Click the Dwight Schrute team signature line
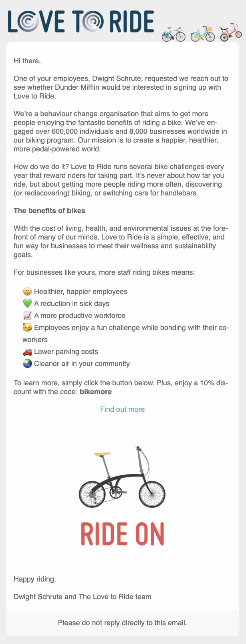The image size is (246, 644). 83,597
